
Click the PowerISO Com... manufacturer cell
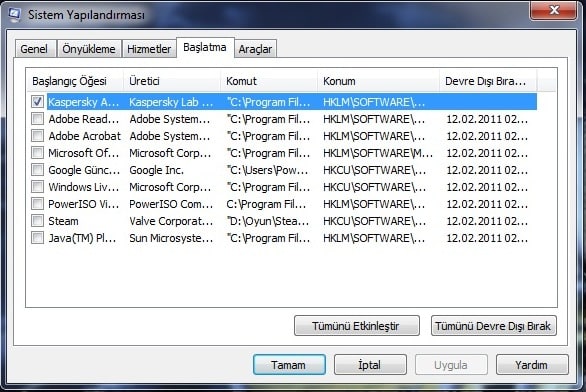[171, 204]
